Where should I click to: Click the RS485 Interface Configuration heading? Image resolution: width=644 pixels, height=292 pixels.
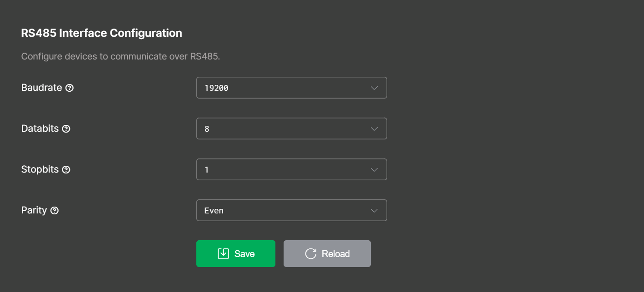[x=101, y=33]
